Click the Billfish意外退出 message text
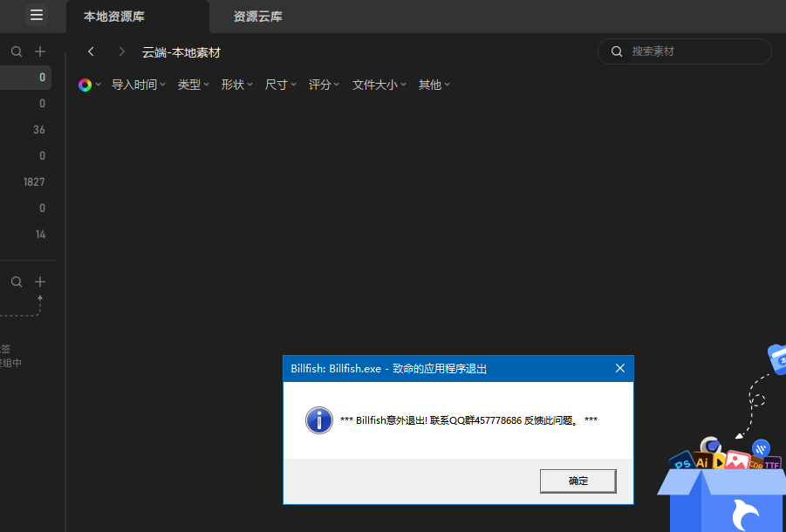The width and height of the screenshot is (786, 532). click(468, 420)
